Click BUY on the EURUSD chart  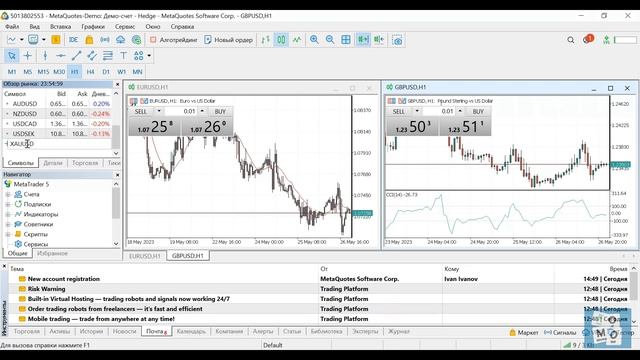pyautogui.click(x=220, y=111)
